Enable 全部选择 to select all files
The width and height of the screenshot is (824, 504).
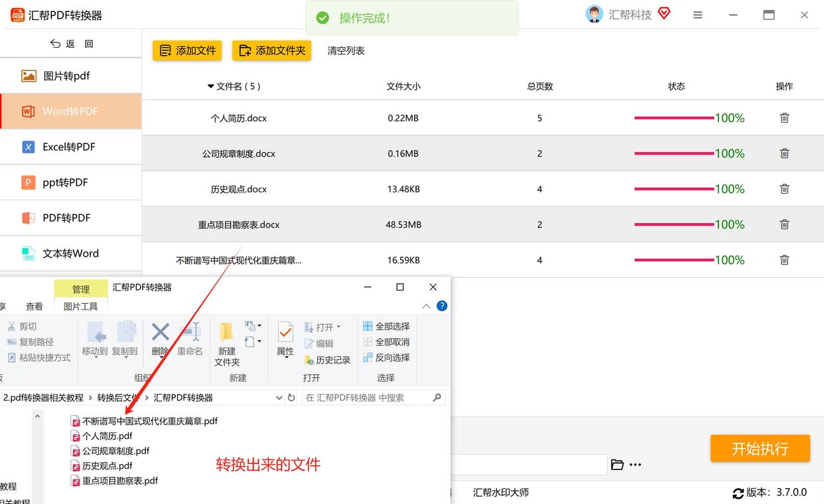pos(386,326)
